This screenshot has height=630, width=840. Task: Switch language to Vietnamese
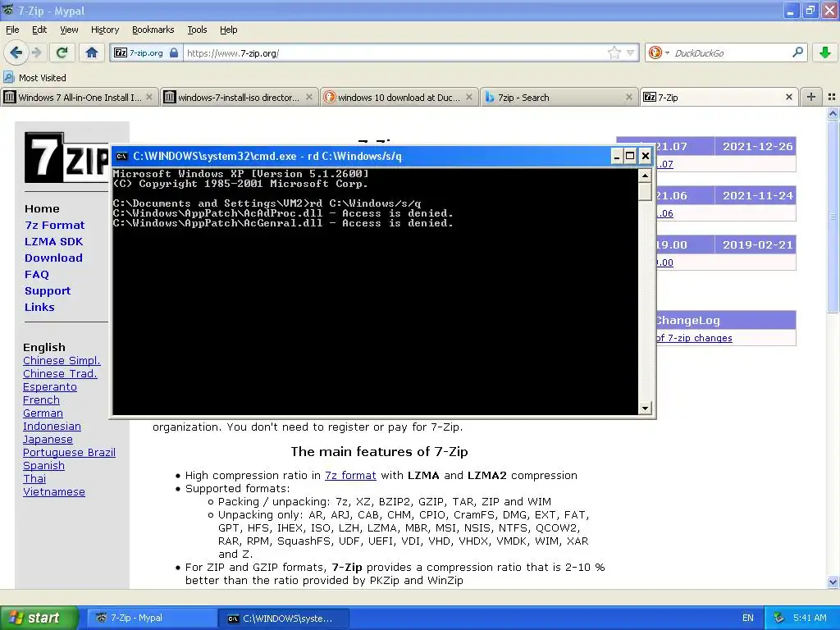(54, 492)
